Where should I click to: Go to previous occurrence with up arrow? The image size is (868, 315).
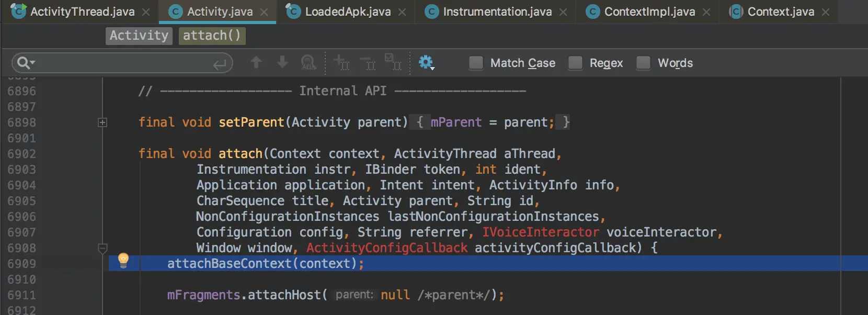point(256,62)
